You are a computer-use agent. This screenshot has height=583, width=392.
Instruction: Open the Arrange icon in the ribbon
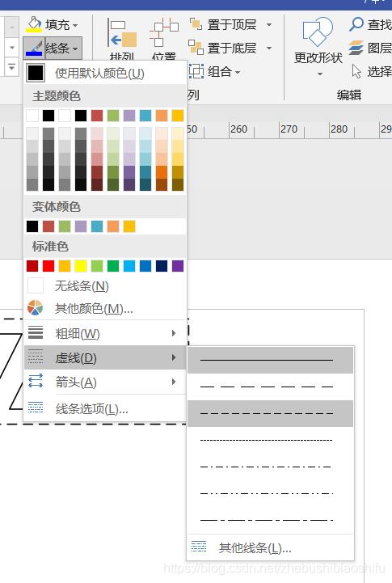coord(122,33)
